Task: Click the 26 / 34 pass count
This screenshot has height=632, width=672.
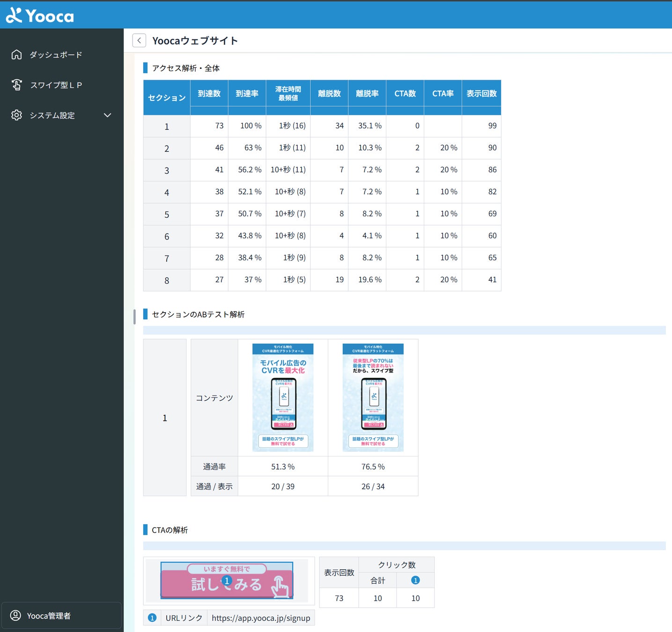Action: (x=373, y=486)
